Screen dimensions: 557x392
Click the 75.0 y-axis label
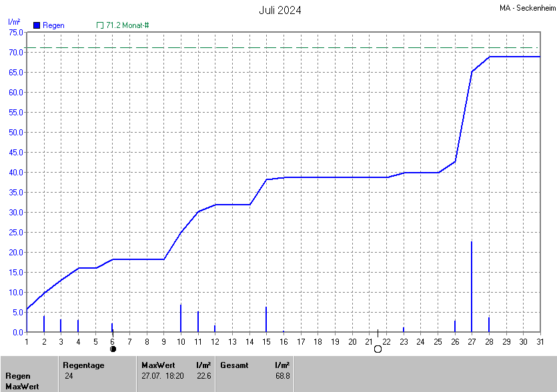(16, 32)
